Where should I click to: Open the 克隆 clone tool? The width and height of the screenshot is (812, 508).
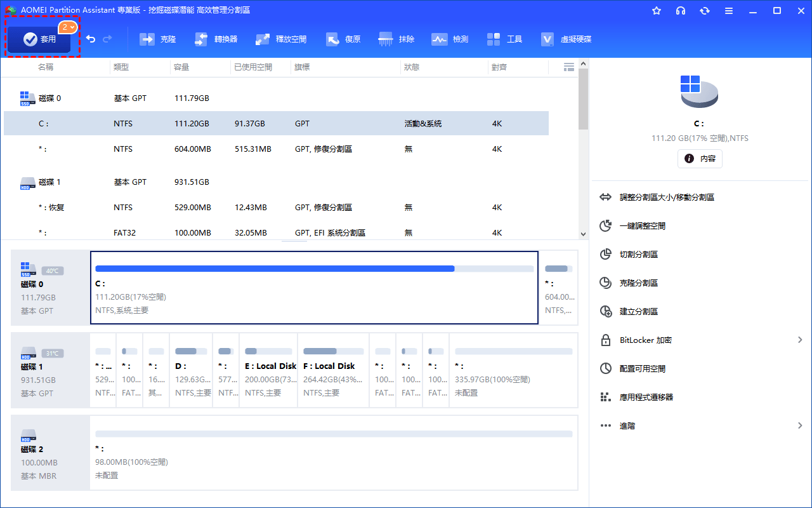158,39
